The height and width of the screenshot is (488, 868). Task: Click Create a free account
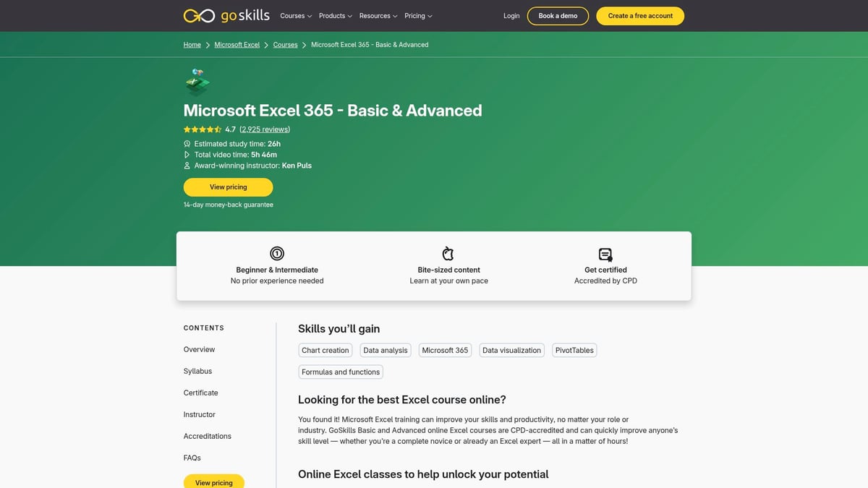[639, 15]
